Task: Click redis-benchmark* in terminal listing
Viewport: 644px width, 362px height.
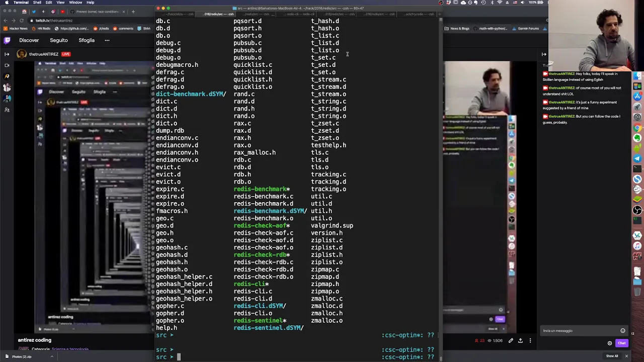Action: click(262, 189)
